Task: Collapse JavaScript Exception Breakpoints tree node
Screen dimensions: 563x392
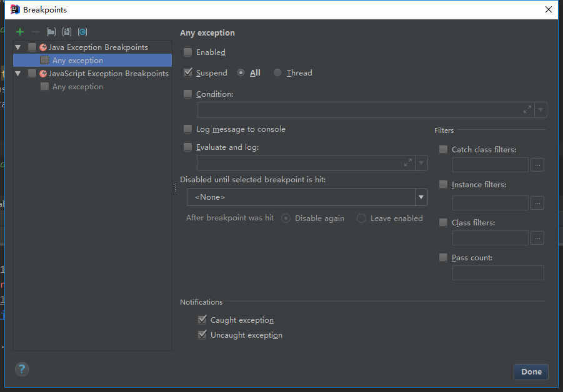Action: pos(18,74)
